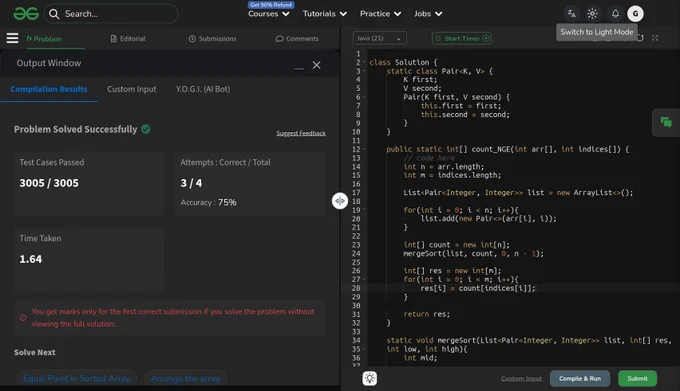
Task: Expand the Courses dropdown
Action: click(x=269, y=14)
